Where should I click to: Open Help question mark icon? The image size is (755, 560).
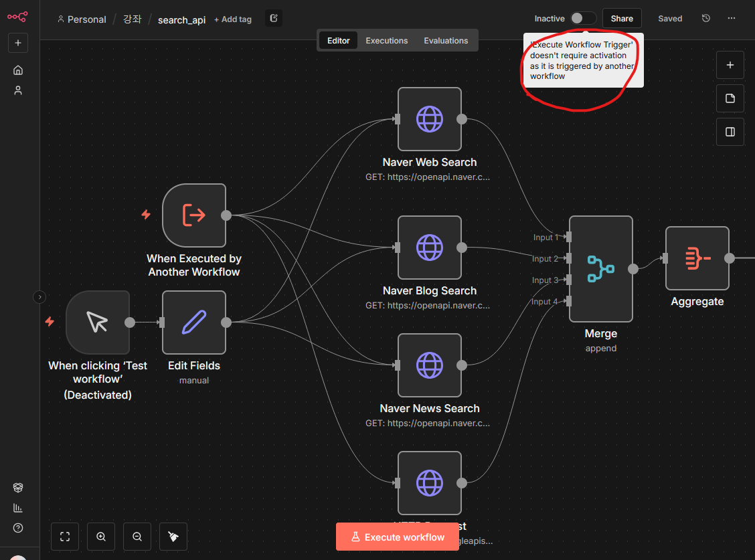[x=18, y=528]
